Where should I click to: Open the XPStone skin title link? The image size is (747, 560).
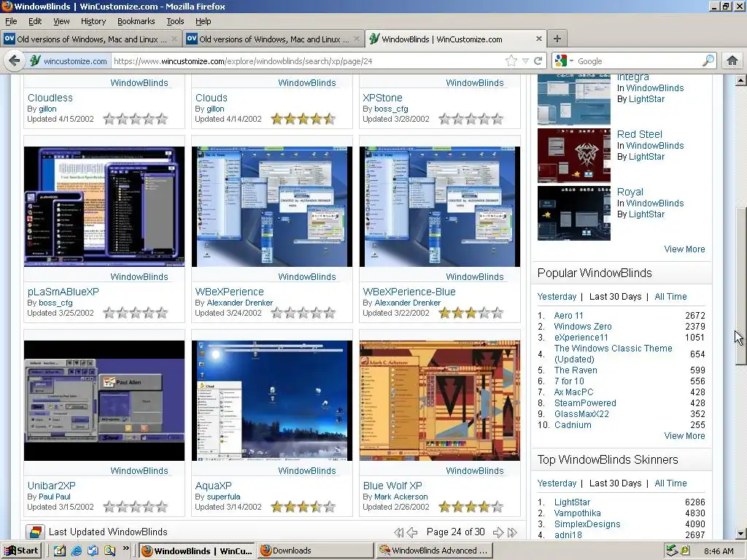382,98
